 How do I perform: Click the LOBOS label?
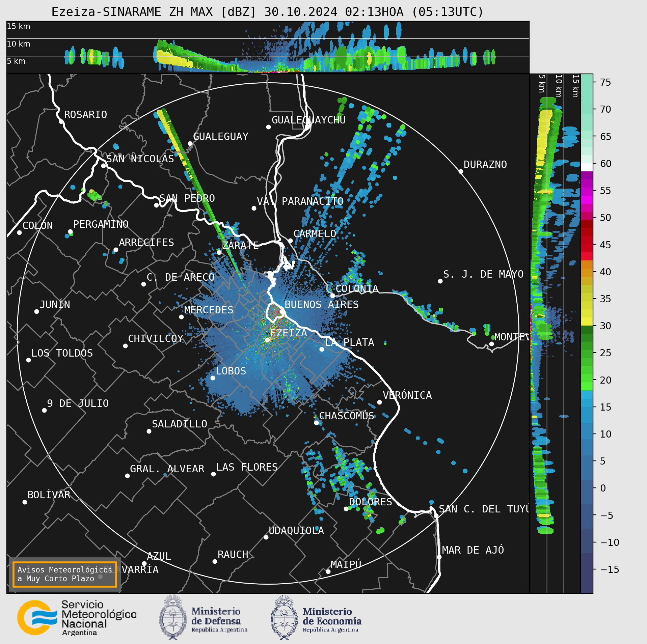pos(231,371)
